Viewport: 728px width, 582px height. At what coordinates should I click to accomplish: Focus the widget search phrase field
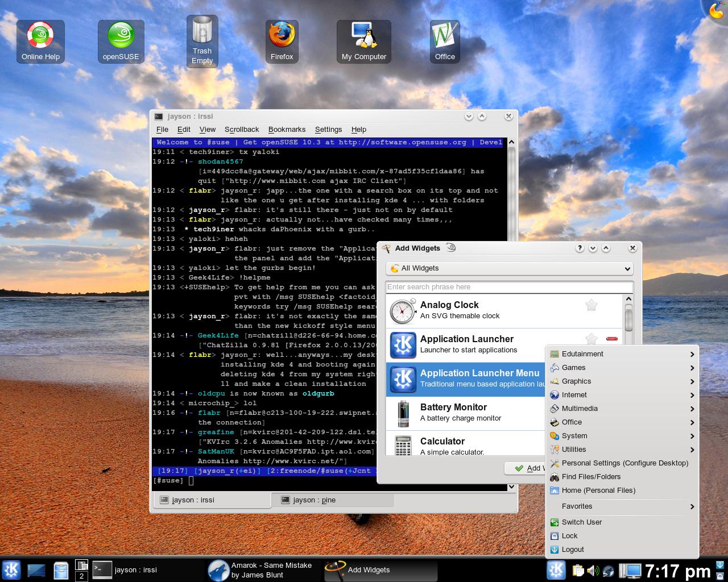[510, 287]
